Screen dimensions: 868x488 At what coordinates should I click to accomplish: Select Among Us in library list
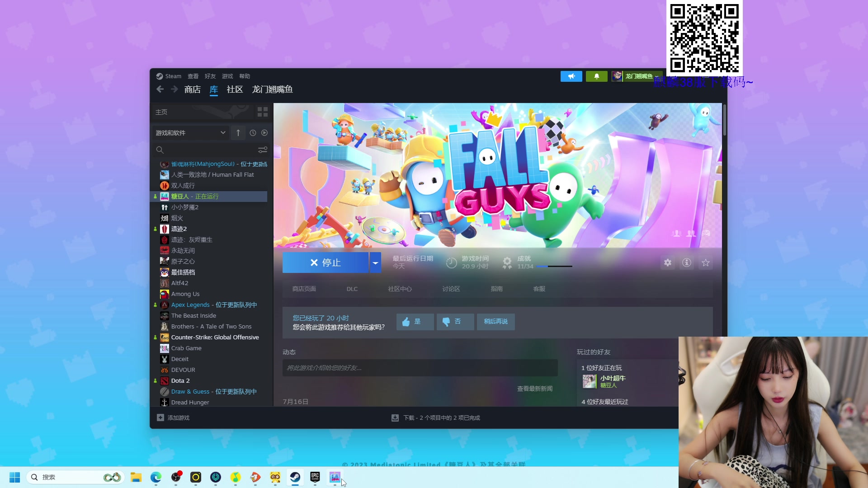click(209, 294)
